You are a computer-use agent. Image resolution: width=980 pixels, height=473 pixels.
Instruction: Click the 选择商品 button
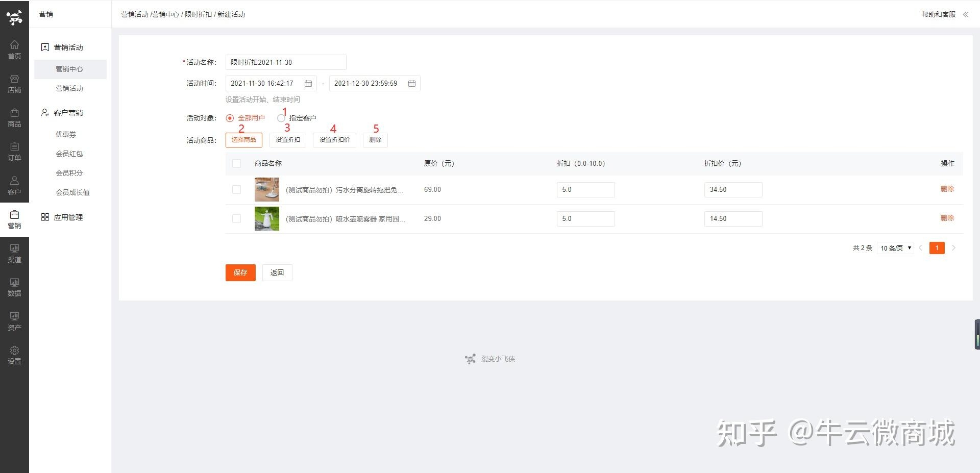click(243, 139)
